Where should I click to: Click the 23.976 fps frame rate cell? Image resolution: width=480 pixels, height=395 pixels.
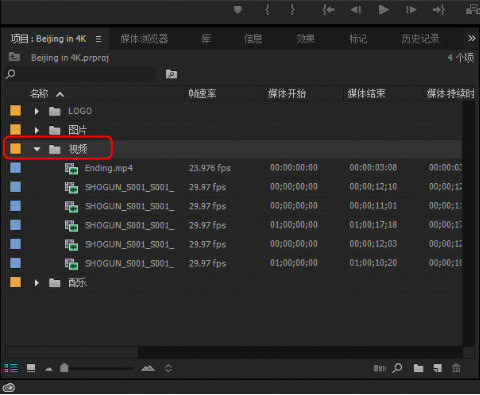pos(210,168)
